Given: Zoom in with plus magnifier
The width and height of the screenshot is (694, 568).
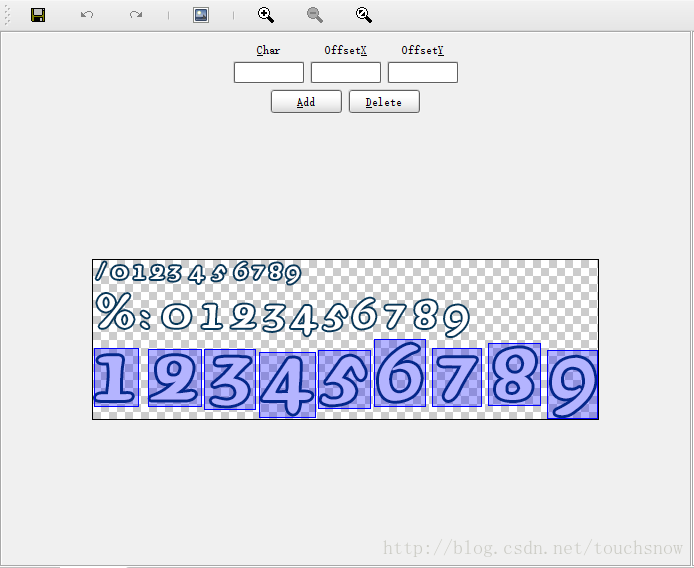Looking at the screenshot, I should [266, 15].
